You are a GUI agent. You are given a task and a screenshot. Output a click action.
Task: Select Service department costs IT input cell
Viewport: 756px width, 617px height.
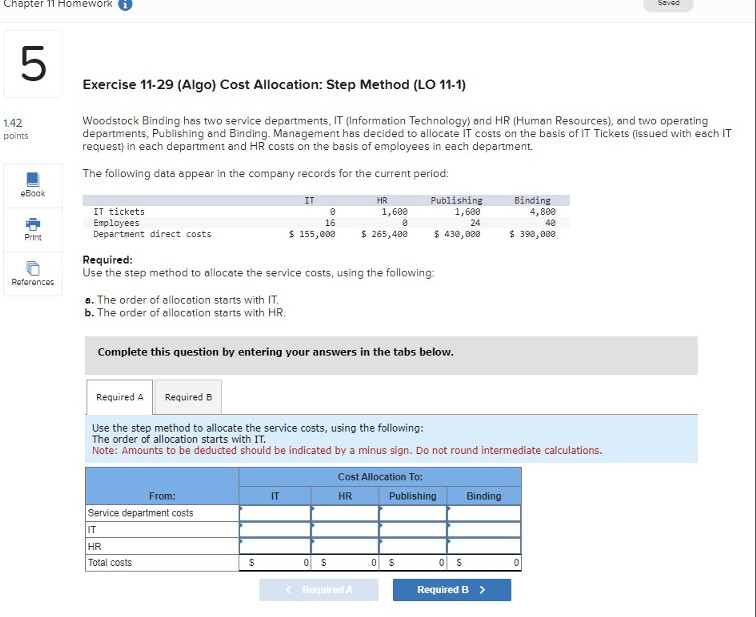point(275,513)
